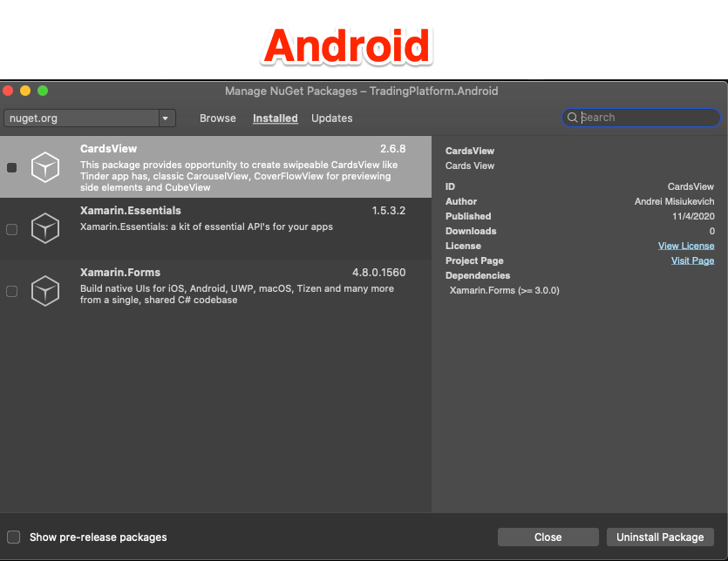Switch to the Browse tab
This screenshot has width=728, height=561.
click(x=217, y=118)
